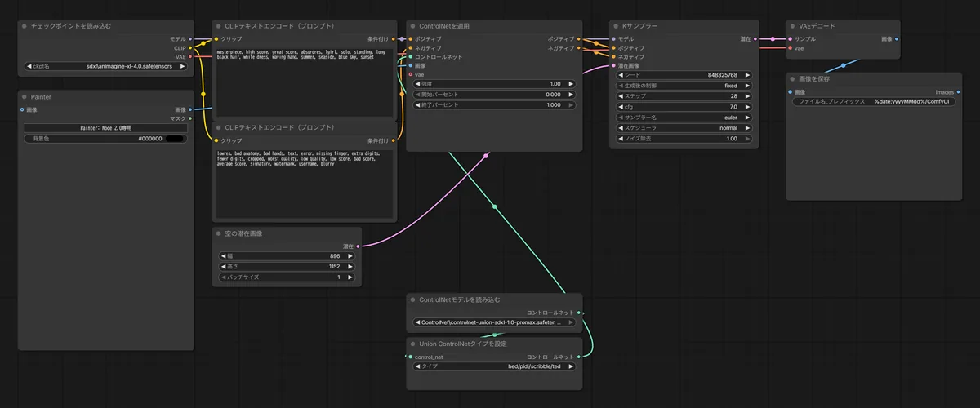Screen dimensions: 980x408
Task: Click the 強度 1.00 slider field
Action: 494,84
